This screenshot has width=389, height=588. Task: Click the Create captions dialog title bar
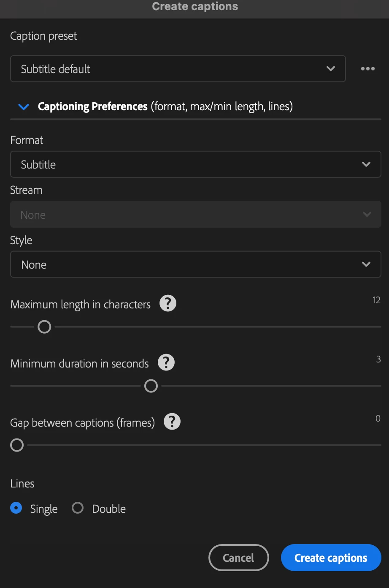coord(194,7)
